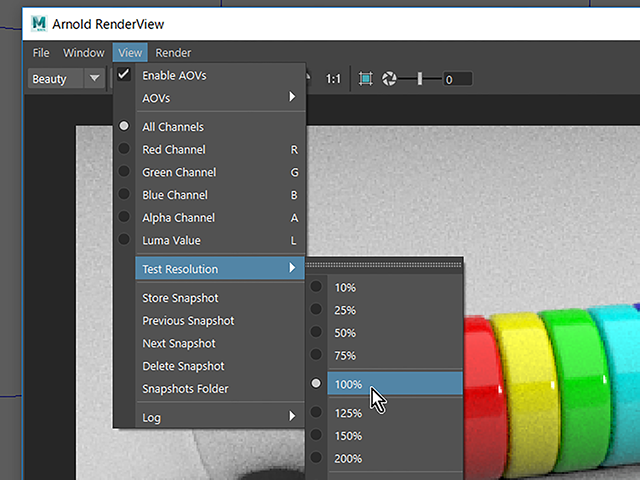The image size is (640, 480).
Task: Toggle the Enable AOVs checkbox
Action: click(x=124, y=75)
